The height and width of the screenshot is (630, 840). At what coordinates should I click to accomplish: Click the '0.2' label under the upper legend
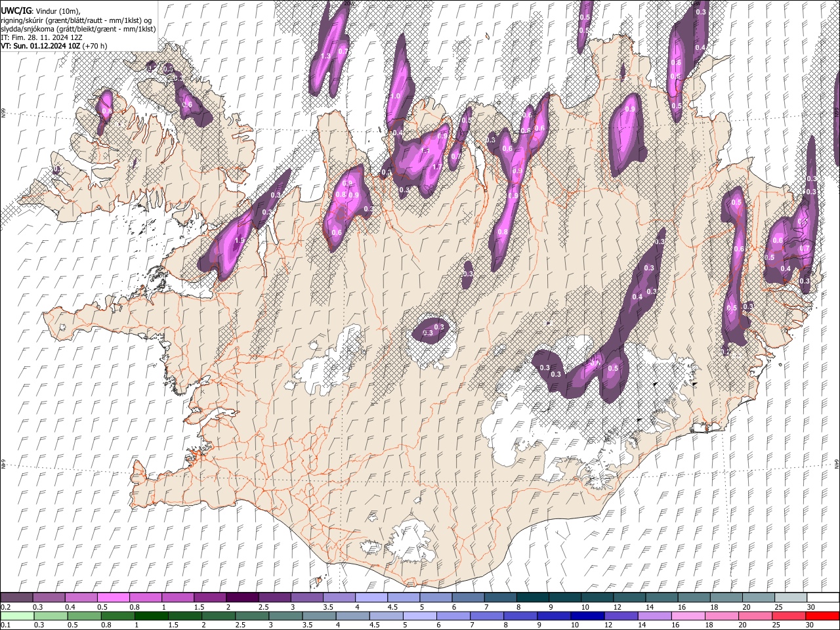point(5,607)
